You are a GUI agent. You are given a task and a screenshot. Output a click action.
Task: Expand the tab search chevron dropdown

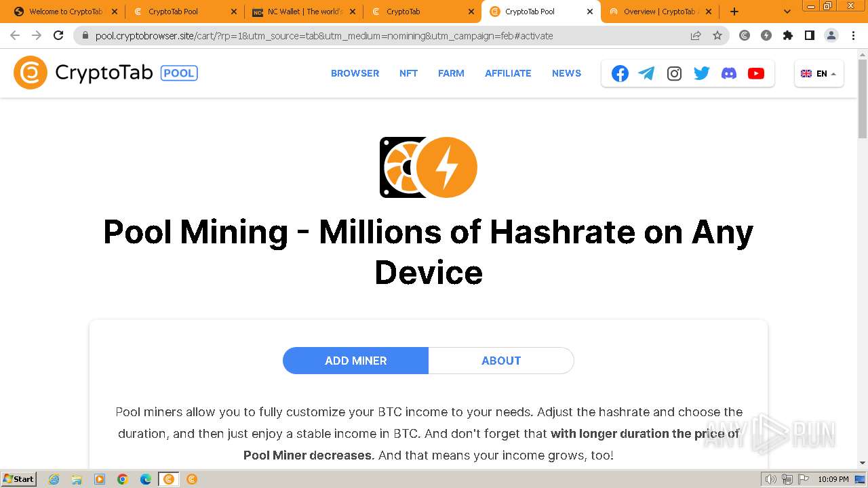pyautogui.click(x=787, y=12)
